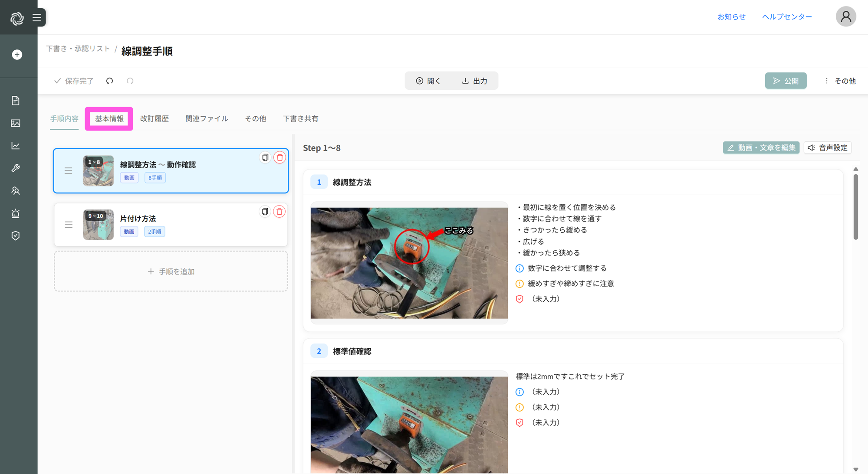Click the shield icon in step 1 notes
This screenshot has height=474, width=868.
(x=519, y=299)
